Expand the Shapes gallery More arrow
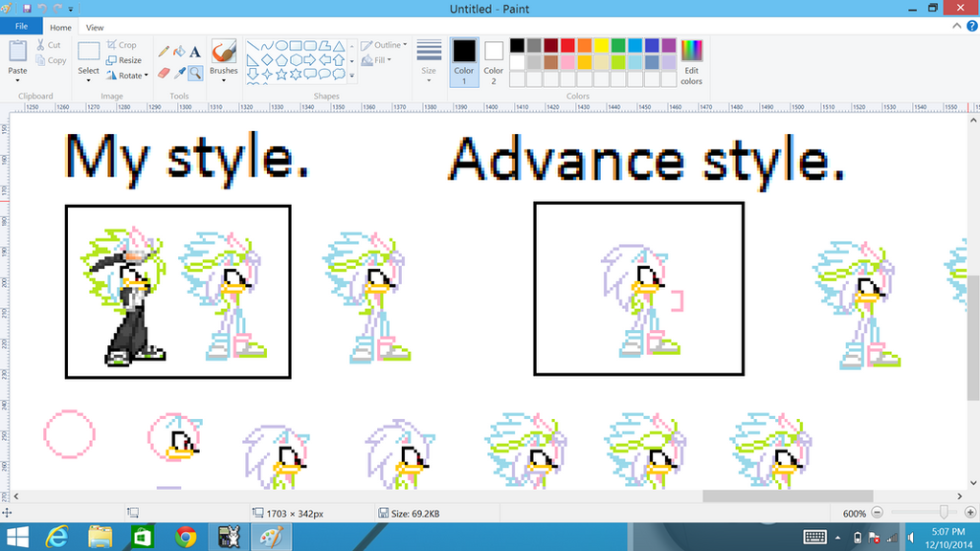This screenshot has width=980, height=551. pyautogui.click(x=352, y=76)
